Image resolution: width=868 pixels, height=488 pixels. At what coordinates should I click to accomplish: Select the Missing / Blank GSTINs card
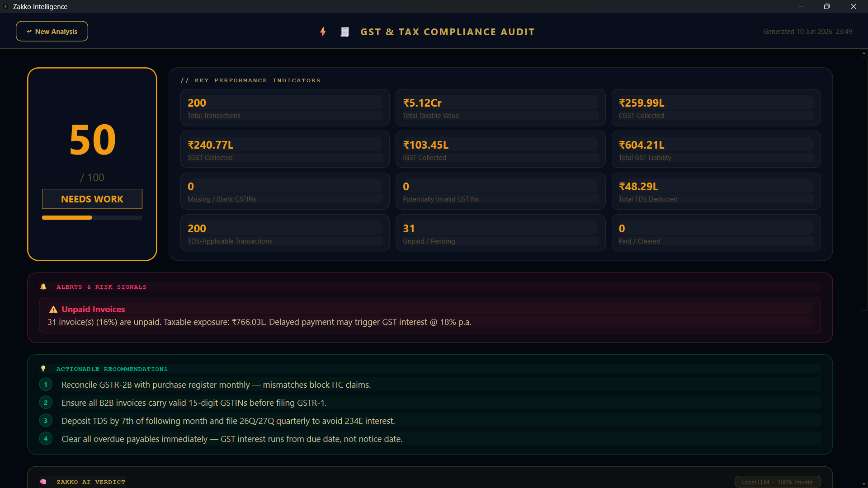pos(285,191)
